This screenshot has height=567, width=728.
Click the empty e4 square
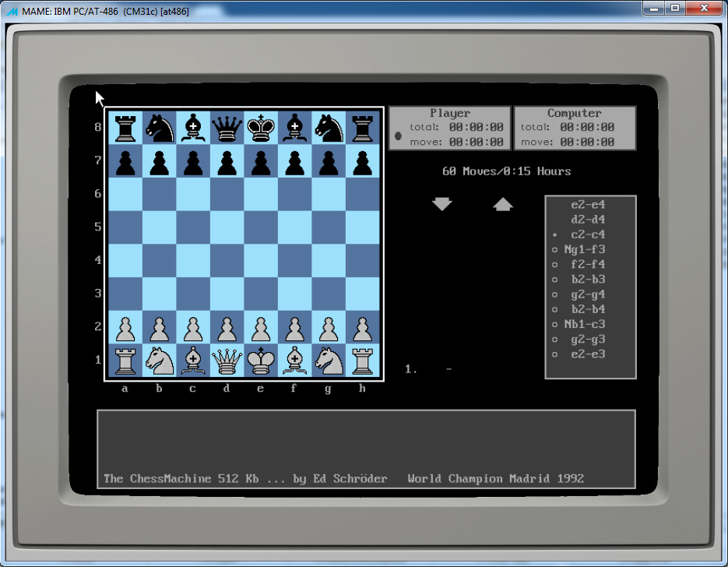click(261, 260)
